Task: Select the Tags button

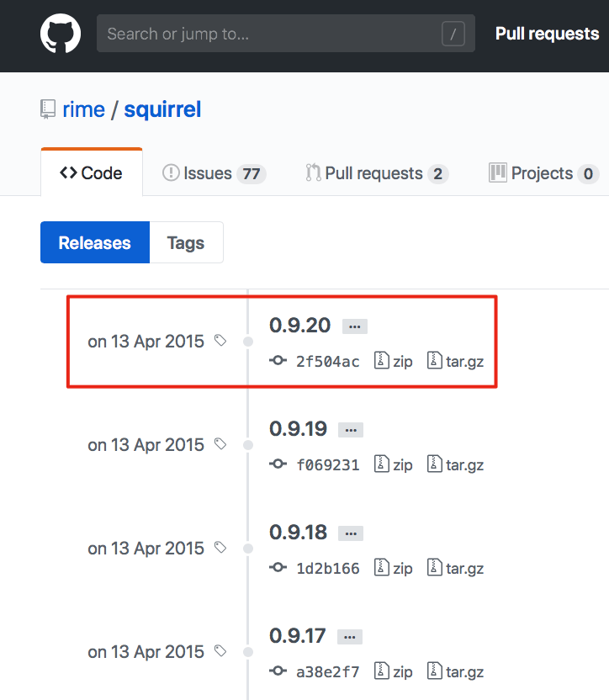Action: 186,242
